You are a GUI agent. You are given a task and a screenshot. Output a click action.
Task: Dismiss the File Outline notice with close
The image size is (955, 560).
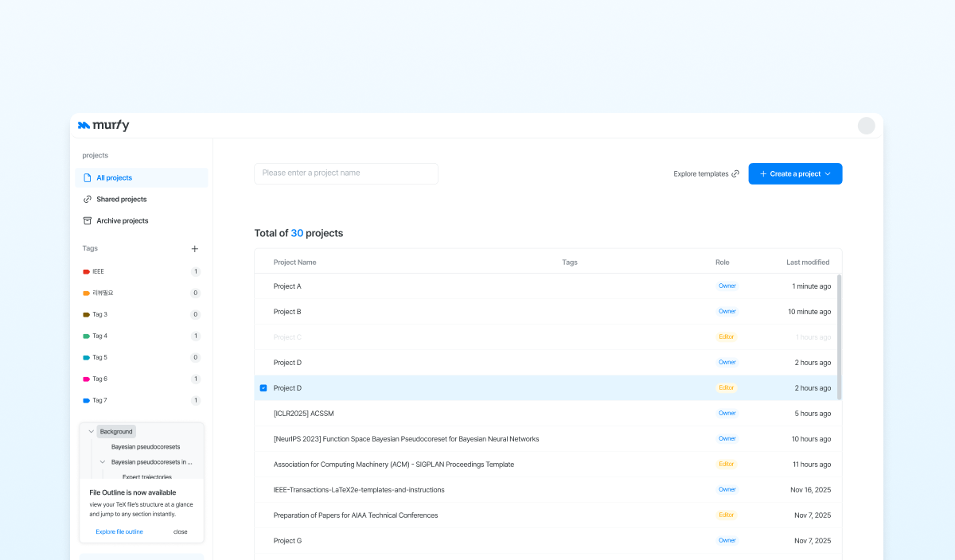click(181, 532)
